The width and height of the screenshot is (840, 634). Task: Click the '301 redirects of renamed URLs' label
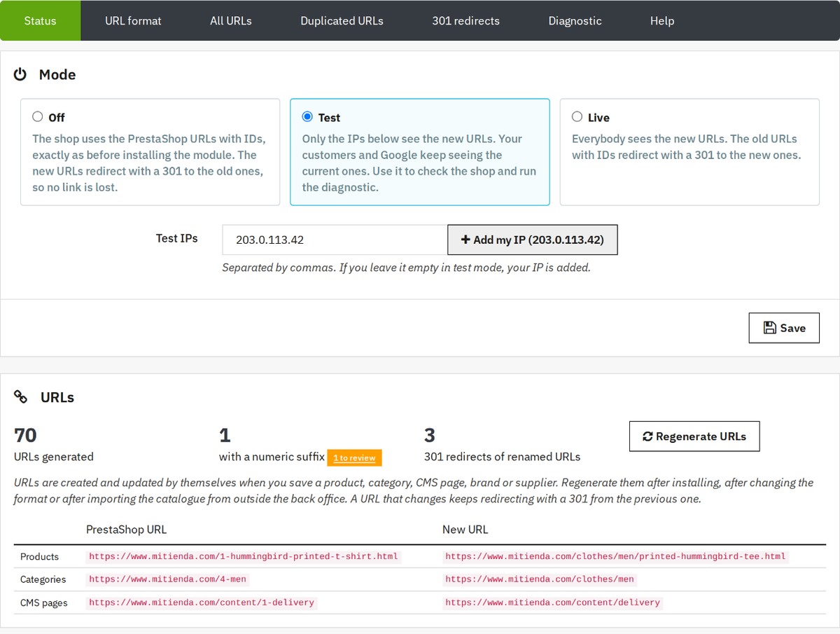point(503,457)
